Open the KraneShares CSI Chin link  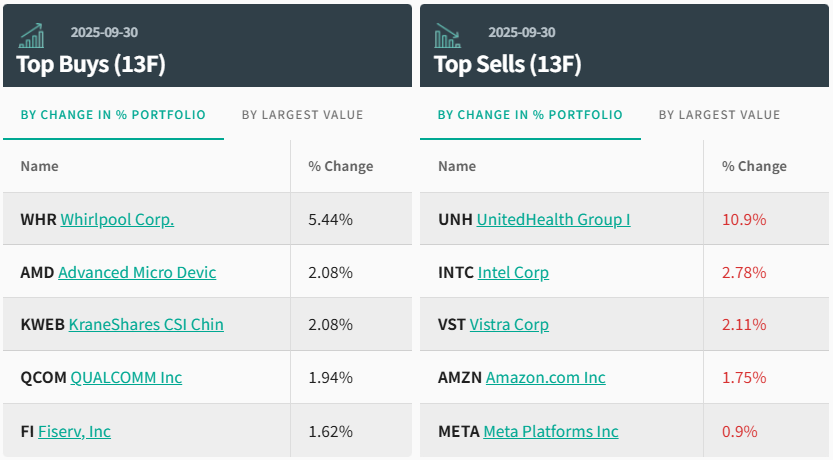pos(146,324)
